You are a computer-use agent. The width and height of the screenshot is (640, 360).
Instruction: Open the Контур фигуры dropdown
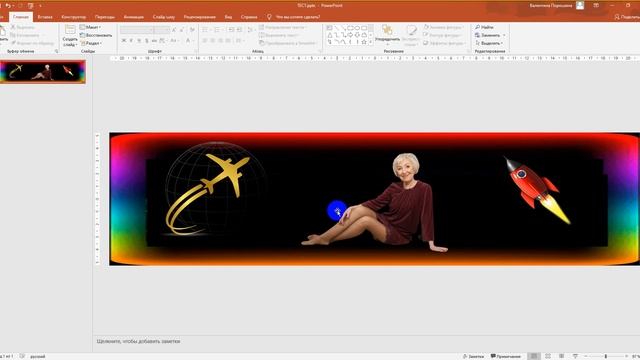point(443,35)
